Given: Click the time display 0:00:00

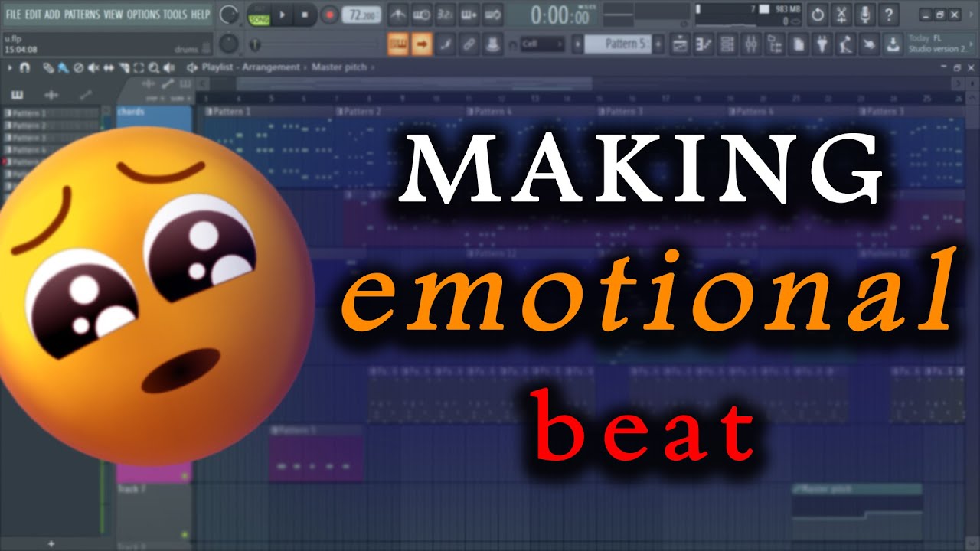Looking at the screenshot, I should point(561,15).
